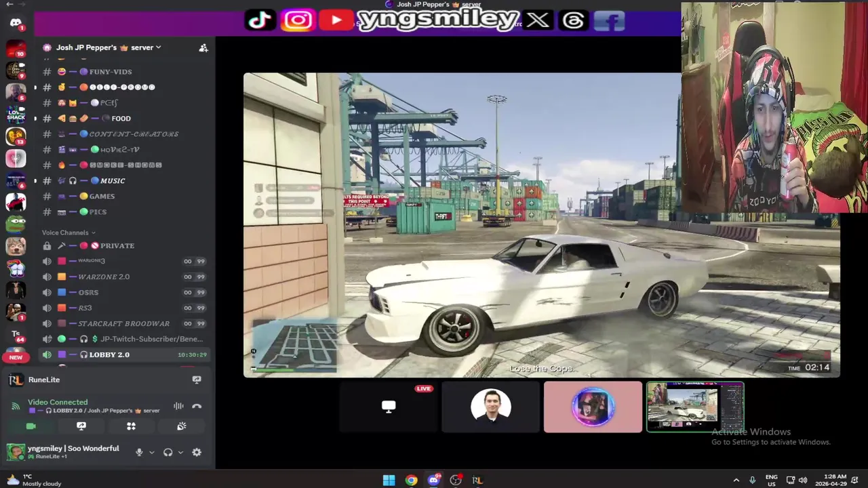This screenshot has width=868, height=488.
Task: Open Josh JP Pepper's server dropdown menu
Action: (108, 47)
